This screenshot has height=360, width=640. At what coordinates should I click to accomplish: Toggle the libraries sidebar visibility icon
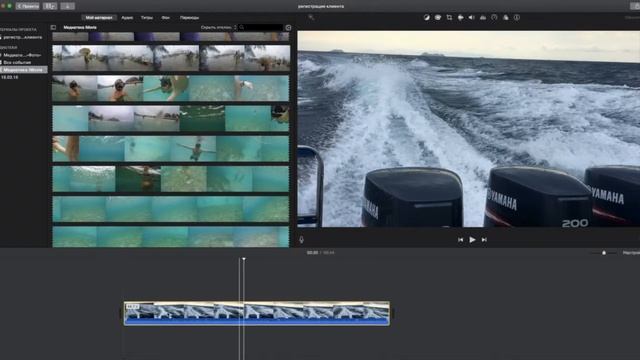tap(53, 27)
